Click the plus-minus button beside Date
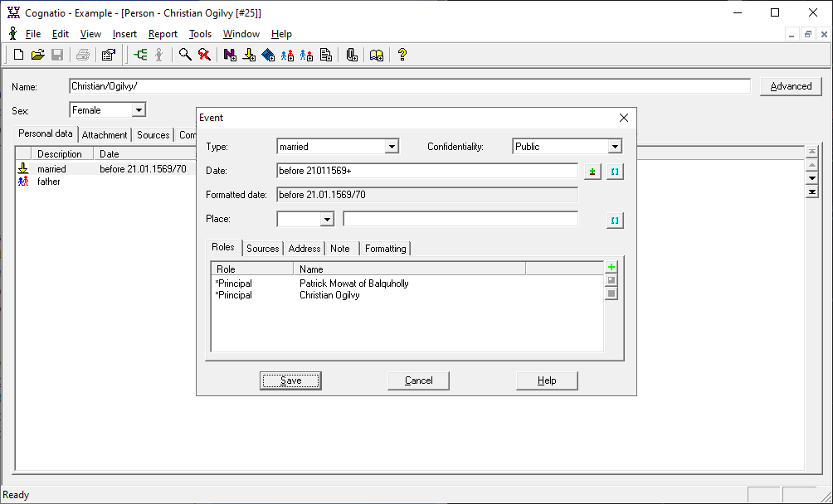Image resolution: width=833 pixels, height=504 pixels. (x=592, y=172)
